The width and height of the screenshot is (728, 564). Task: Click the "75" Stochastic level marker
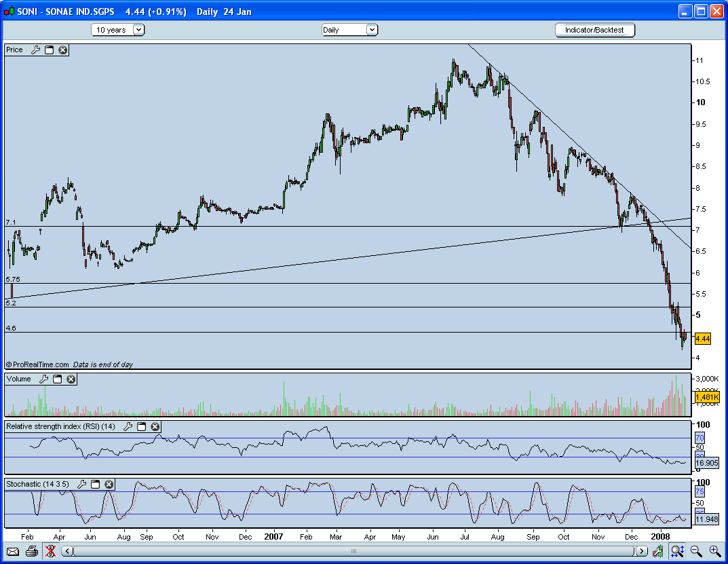pyautogui.click(x=700, y=491)
